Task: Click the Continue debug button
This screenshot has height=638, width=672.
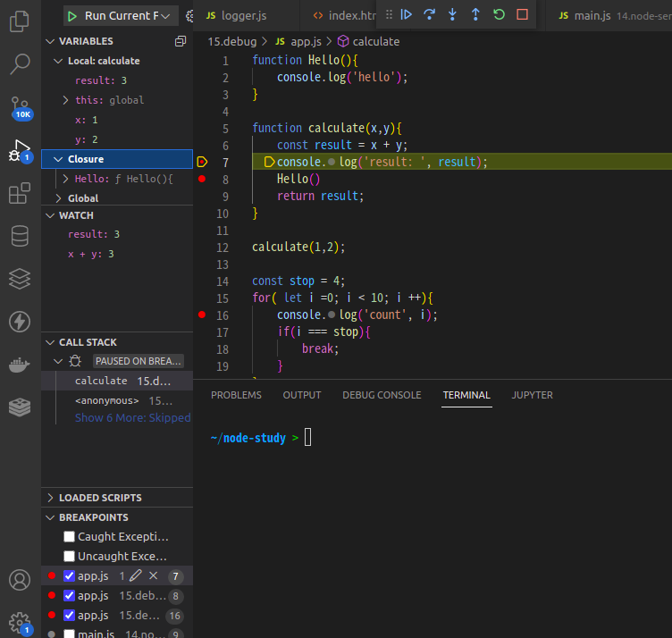Action: click(406, 15)
